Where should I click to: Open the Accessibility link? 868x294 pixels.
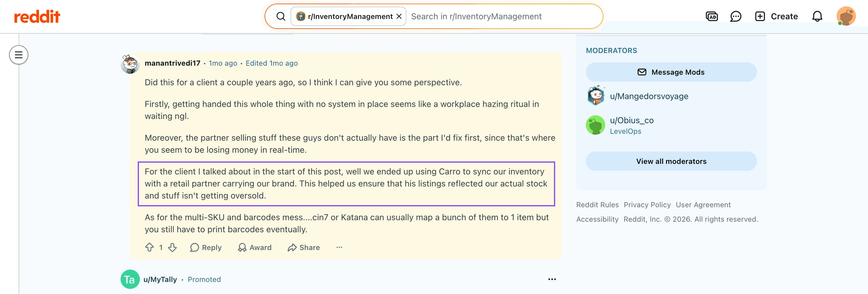click(597, 219)
